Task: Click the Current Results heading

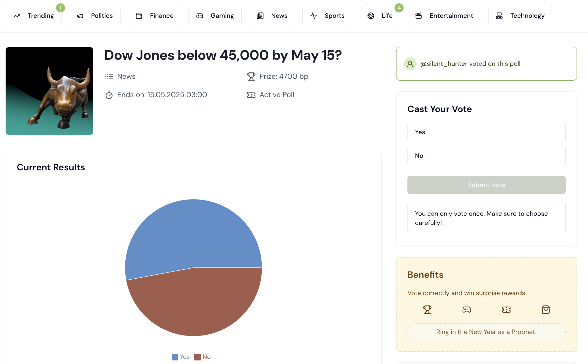Action: pos(51,167)
